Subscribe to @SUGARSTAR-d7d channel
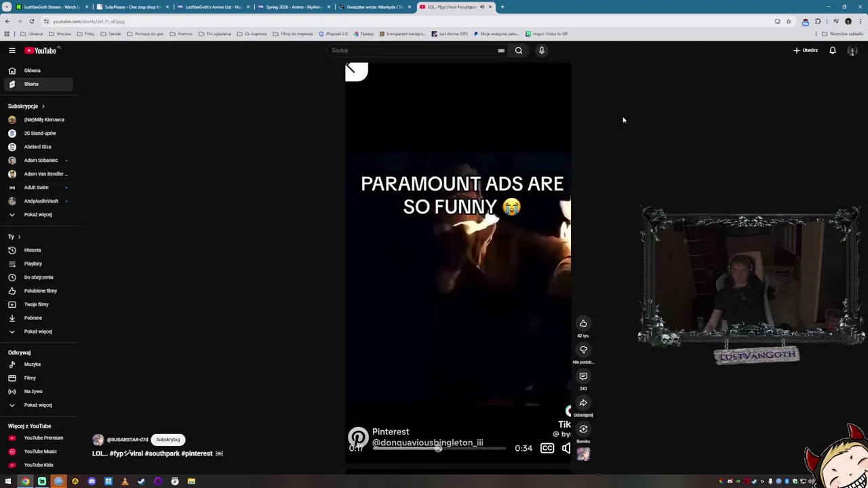868x488 pixels. coord(167,439)
